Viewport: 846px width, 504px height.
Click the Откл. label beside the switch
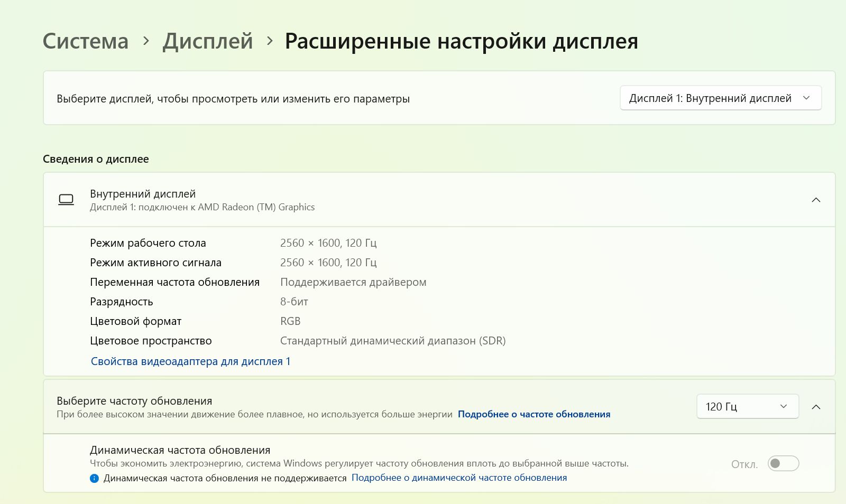click(x=744, y=464)
